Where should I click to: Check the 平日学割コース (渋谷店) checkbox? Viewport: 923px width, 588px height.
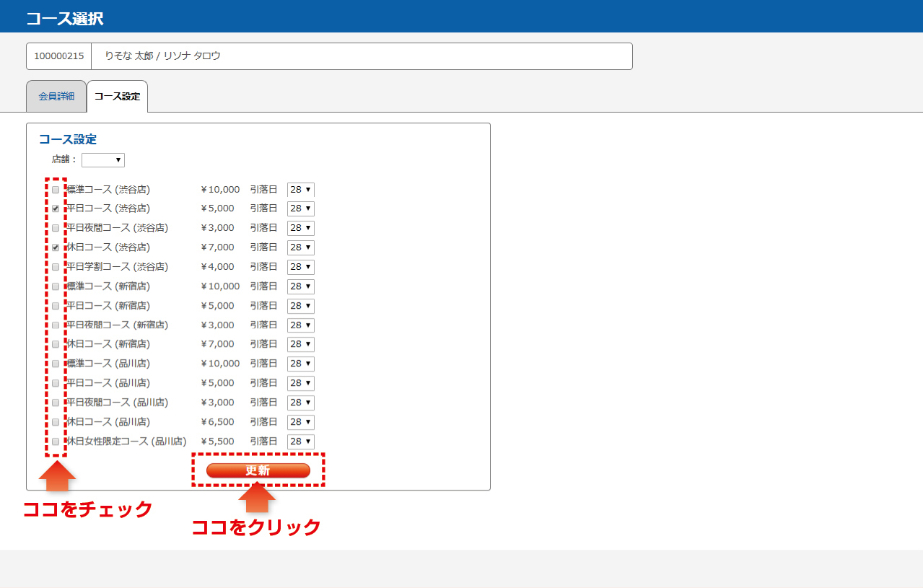(56, 267)
